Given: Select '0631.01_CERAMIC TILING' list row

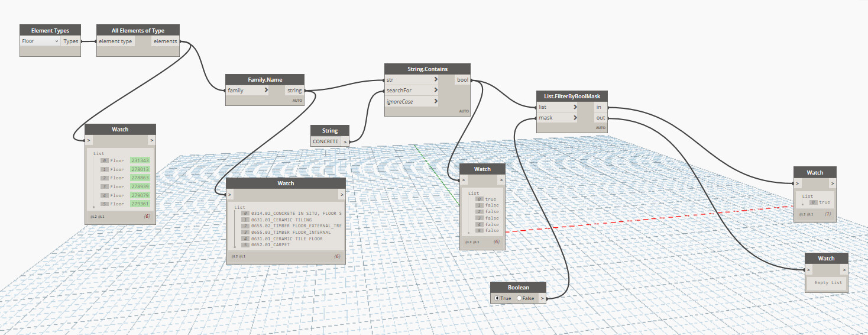Looking at the screenshot, I should click(277, 220).
